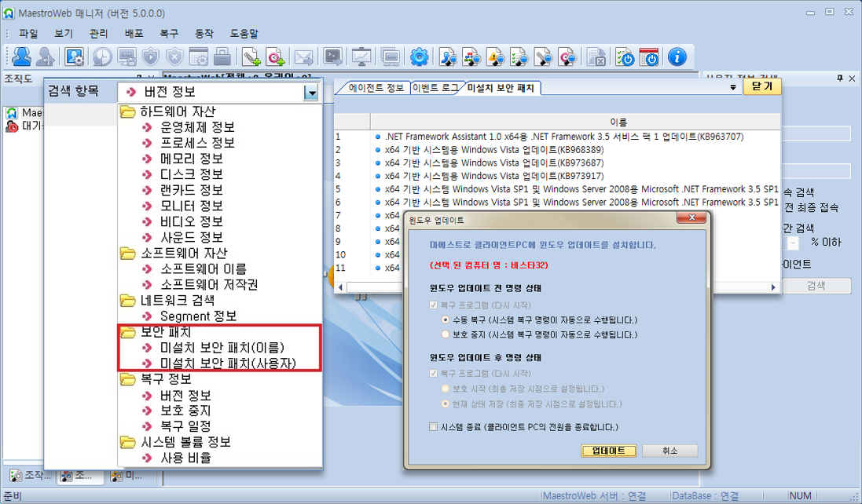The width and height of the screenshot is (862, 504).
Task: Click the blue gear settings toolbar icon
Action: pos(420,57)
